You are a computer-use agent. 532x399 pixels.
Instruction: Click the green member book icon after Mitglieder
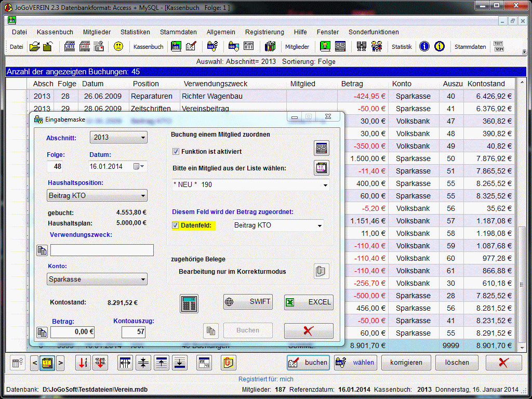click(x=325, y=46)
